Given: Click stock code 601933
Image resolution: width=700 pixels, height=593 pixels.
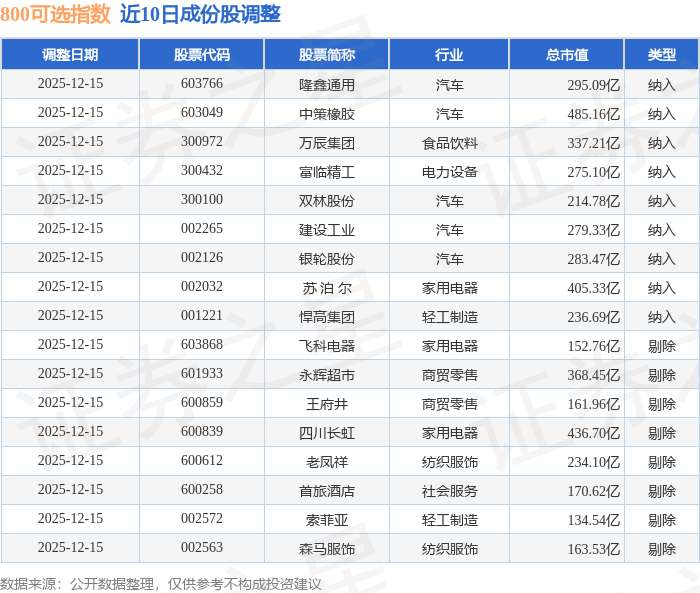Looking at the screenshot, I should click(202, 373).
